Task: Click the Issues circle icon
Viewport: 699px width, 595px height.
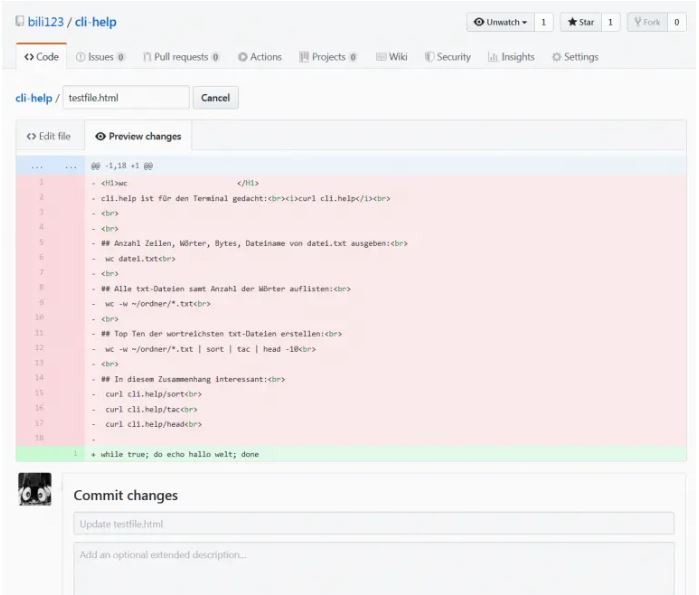Action: click(x=81, y=57)
